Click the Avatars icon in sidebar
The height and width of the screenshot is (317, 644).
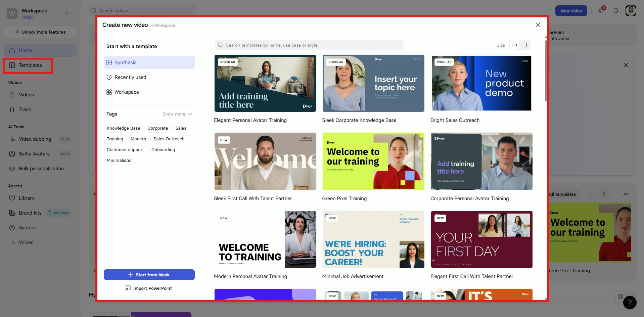(x=12, y=228)
